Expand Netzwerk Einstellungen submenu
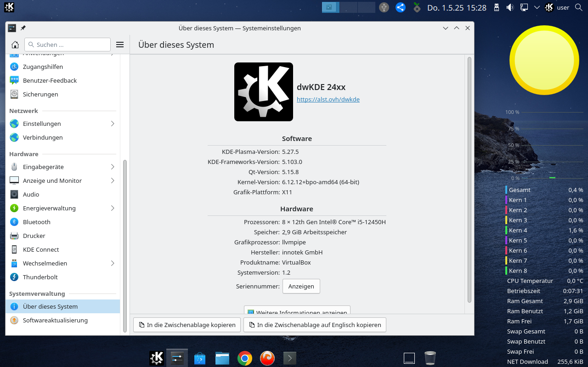 click(x=113, y=124)
